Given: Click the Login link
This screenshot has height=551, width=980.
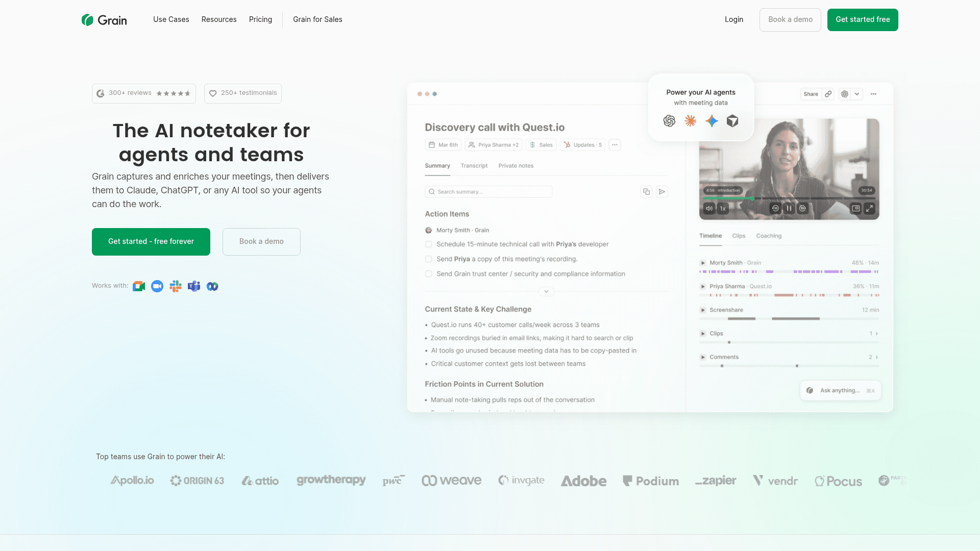Looking at the screenshot, I should 734,19.
